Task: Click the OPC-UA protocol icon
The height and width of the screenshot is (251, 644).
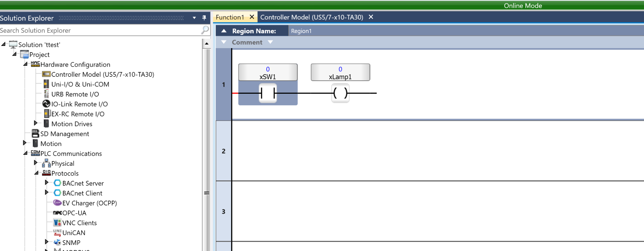Action: [x=57, y=213]
